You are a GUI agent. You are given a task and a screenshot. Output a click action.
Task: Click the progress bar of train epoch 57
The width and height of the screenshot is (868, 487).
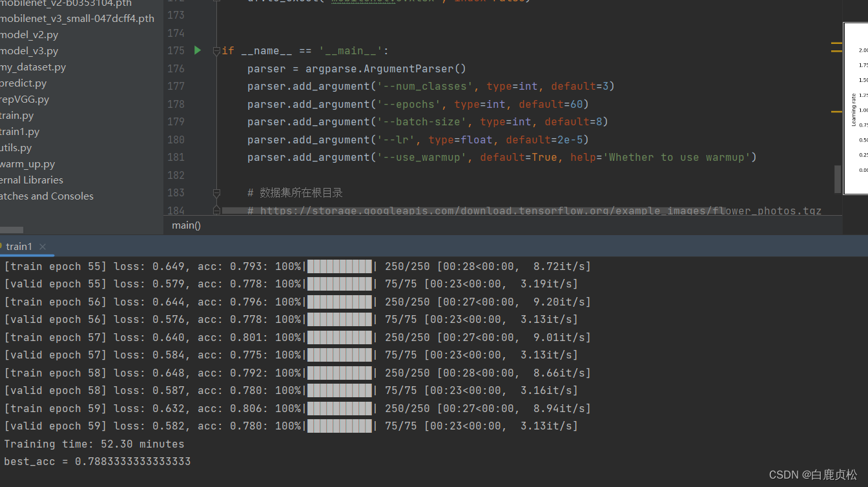click(340, 337)
